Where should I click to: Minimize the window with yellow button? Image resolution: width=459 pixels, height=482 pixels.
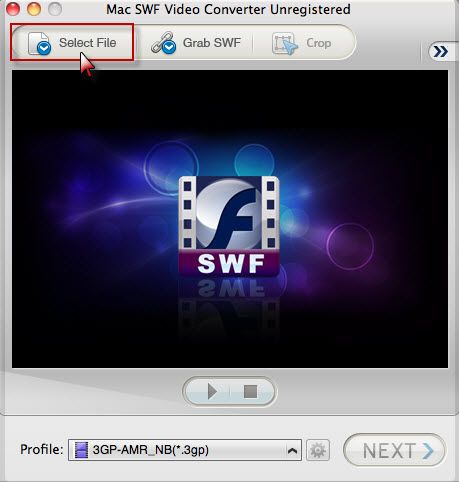tap(34, 9)
